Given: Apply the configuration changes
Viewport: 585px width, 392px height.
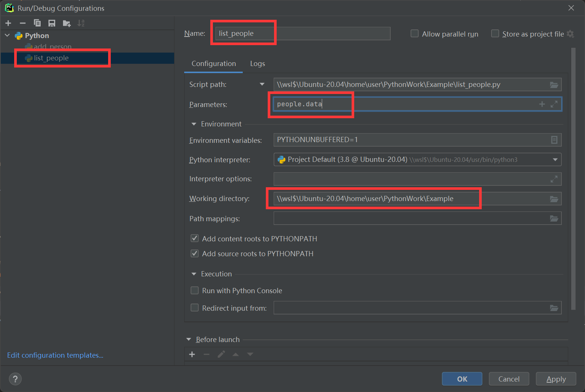Looking at the screenshot, I should click(x=556, y=379).
